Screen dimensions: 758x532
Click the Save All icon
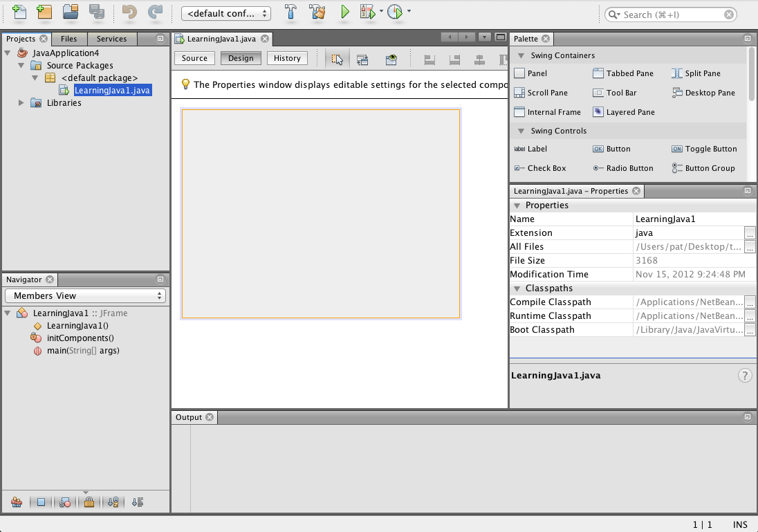click(x=98, y=12)
